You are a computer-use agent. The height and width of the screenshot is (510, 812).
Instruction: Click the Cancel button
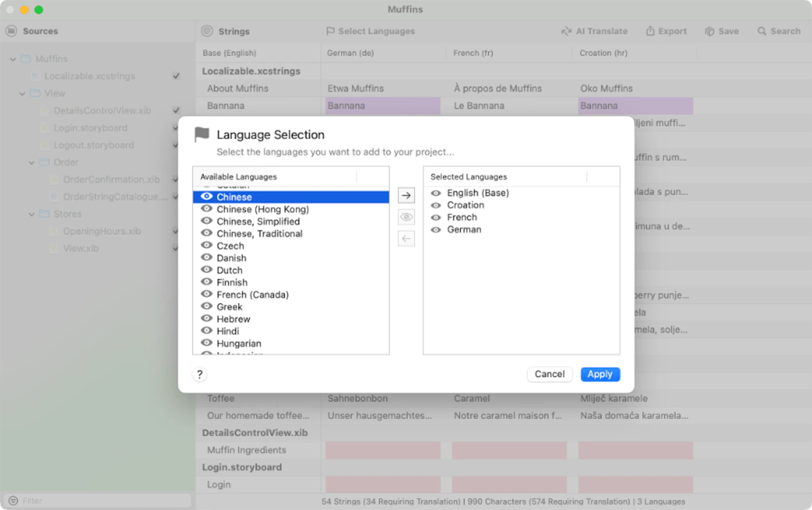tap(550, 374)
